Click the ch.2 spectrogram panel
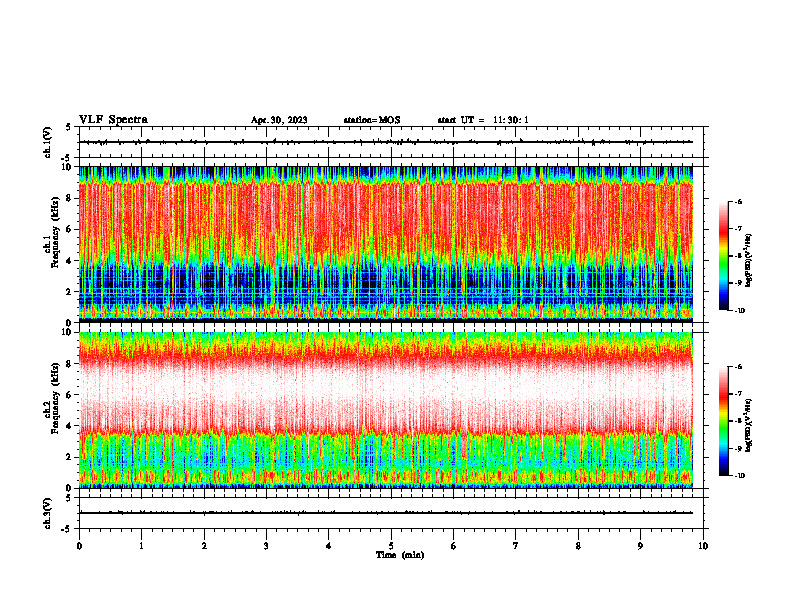 pyautogui.click(x=385, y=410)
